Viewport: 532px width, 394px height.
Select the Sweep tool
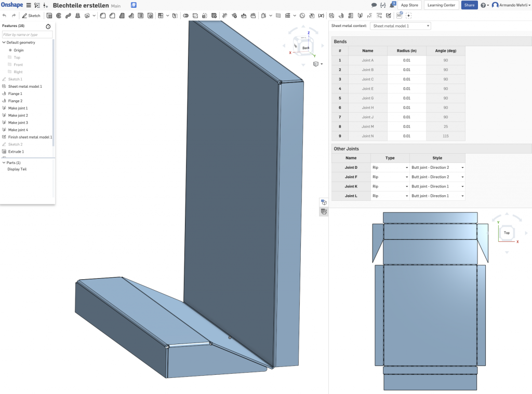[68, 16]
